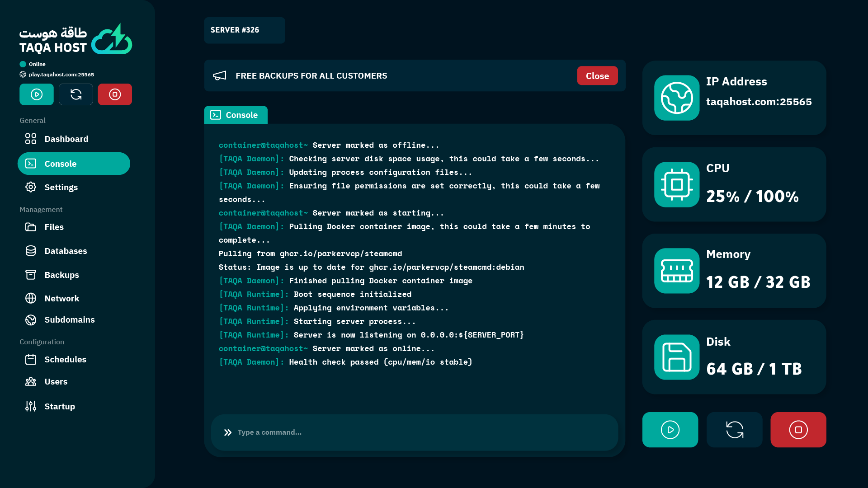Image resolution: width=868 pixels, height=488 pixels.
Task: Click the large red stop button
Action: 798,430
